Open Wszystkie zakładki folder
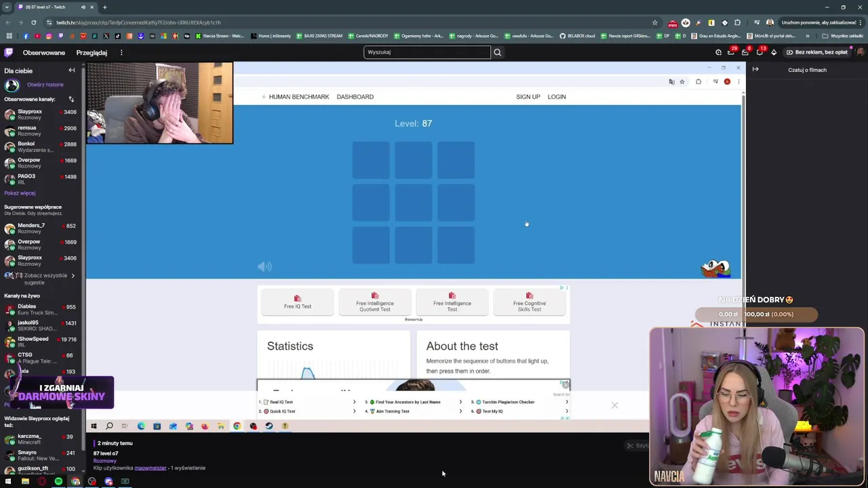 (843, 36)
